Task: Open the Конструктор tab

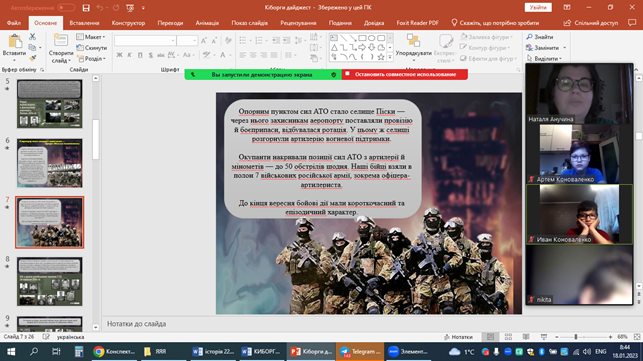Action: coord(128,23)
